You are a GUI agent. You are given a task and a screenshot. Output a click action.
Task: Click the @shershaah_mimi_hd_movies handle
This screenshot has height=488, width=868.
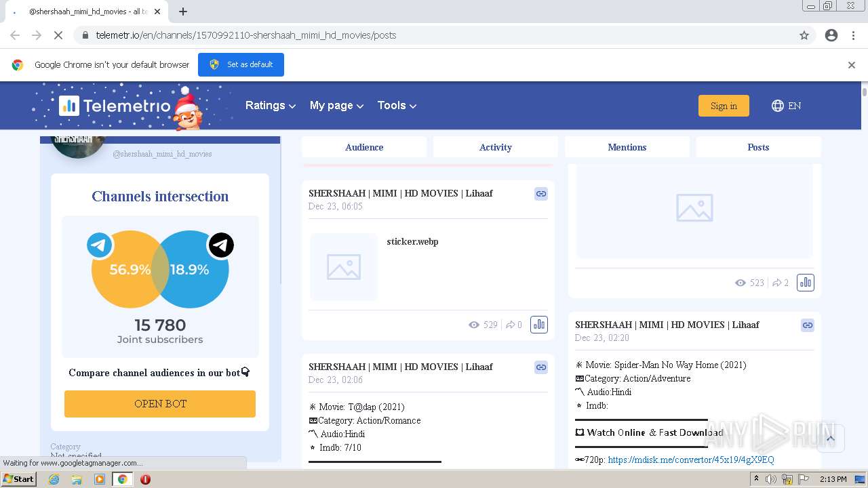[x=162, y=154]
